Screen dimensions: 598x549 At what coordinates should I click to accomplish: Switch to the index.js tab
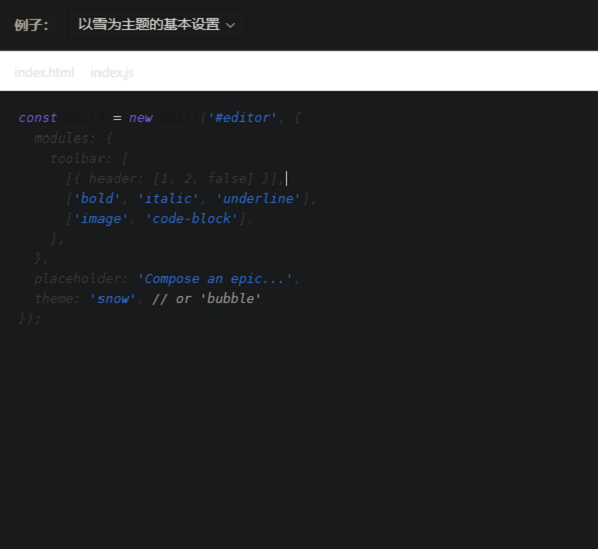(112, 72)
